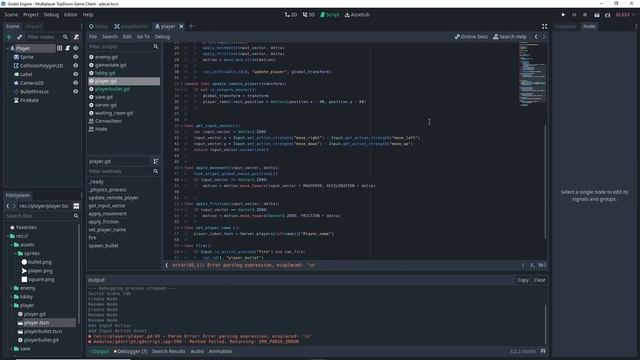Play the current scene clapper icon

pos(596,15)
